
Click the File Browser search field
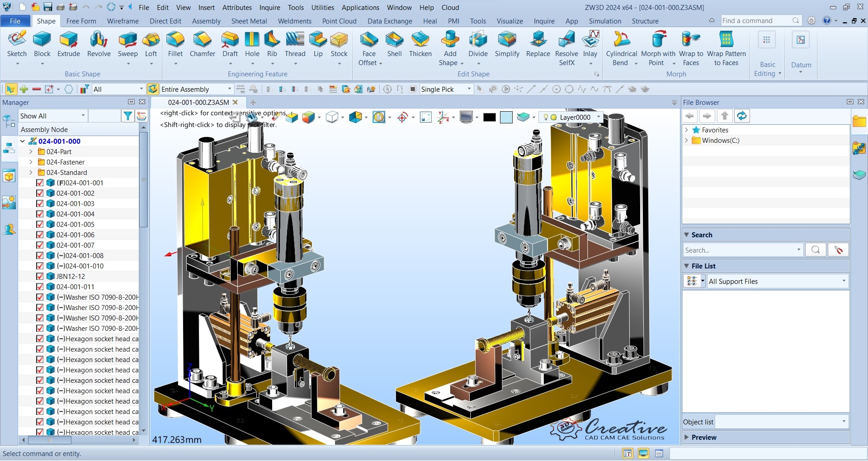(743, 250)
